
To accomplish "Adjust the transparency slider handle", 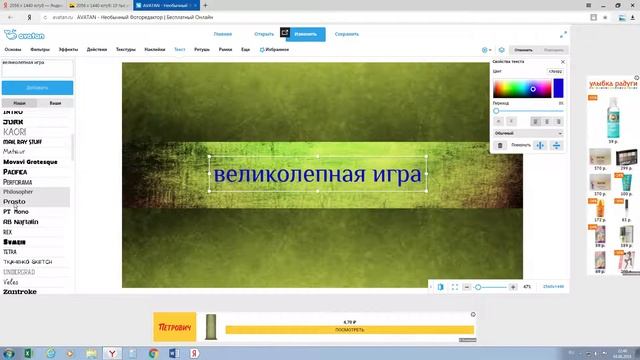I will coord(496,111).
